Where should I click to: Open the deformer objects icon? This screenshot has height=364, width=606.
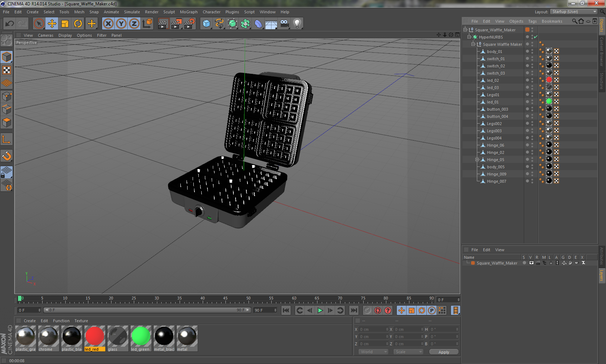click(x=258, y=24)
